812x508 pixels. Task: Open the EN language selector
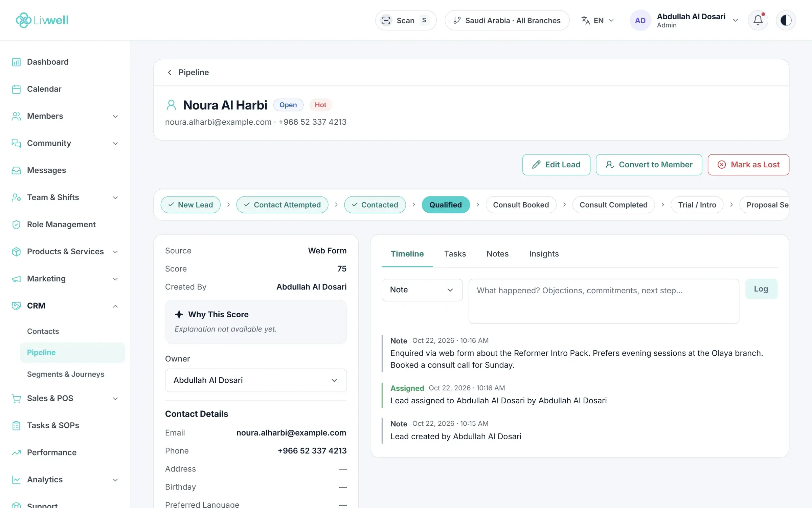[597, 20]
